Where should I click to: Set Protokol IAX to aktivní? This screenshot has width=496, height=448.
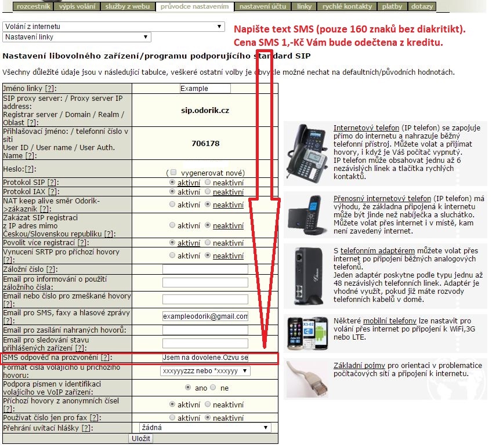coord(172,191)
